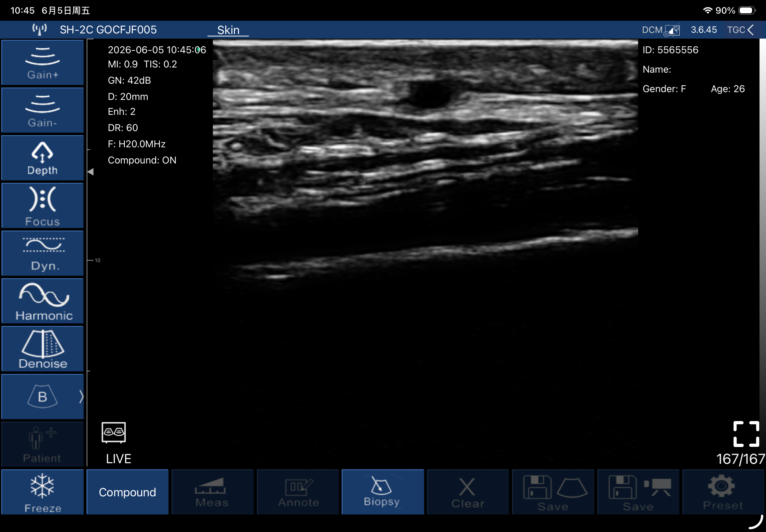Tap the dark vessel in ultrasound image
The width and height of the screenshot is (766, 532).
click(x=430, y=94)
